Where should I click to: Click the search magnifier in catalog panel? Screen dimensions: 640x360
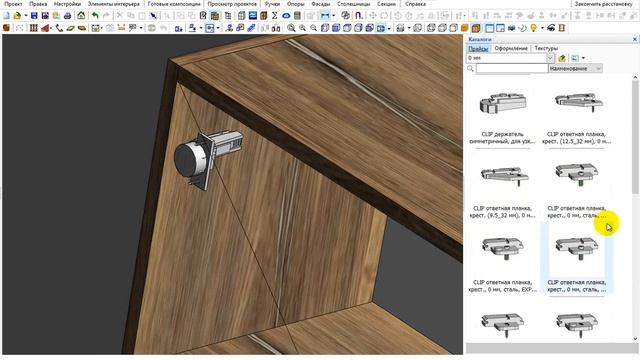click(470, 69)
